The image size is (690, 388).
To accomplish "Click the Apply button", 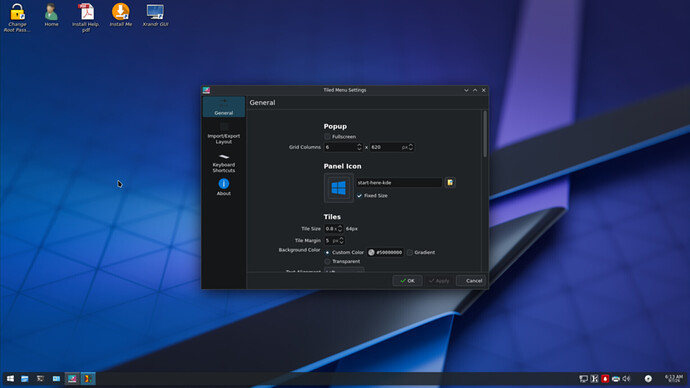I will coord(439,281).
